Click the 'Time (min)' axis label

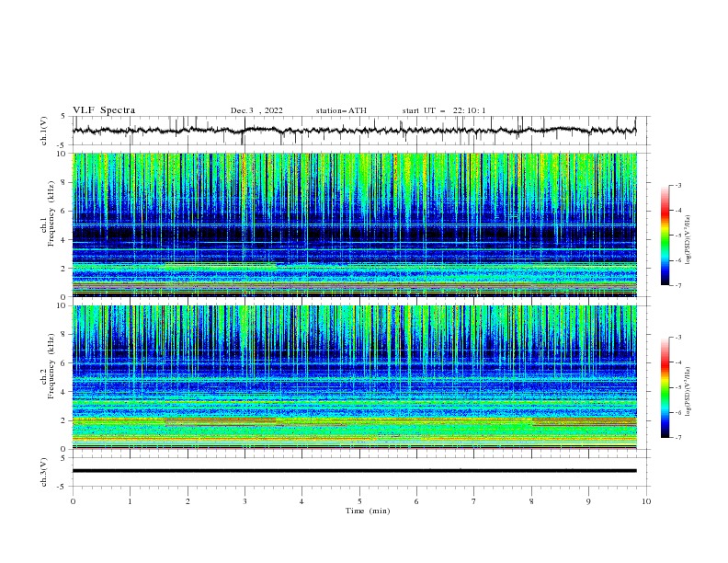pyautogui.click(x=368, y=511)
